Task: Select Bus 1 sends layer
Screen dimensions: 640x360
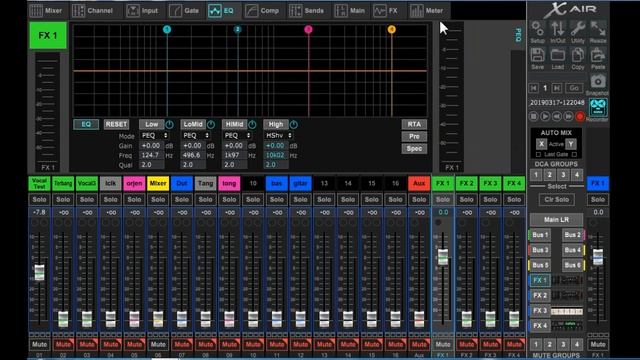Action: 540,235
